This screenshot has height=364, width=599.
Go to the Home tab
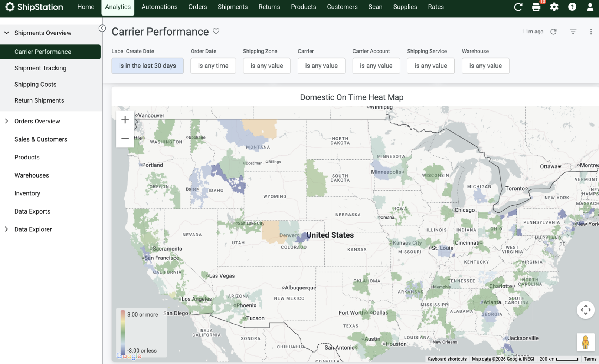(x=86, y=7)
